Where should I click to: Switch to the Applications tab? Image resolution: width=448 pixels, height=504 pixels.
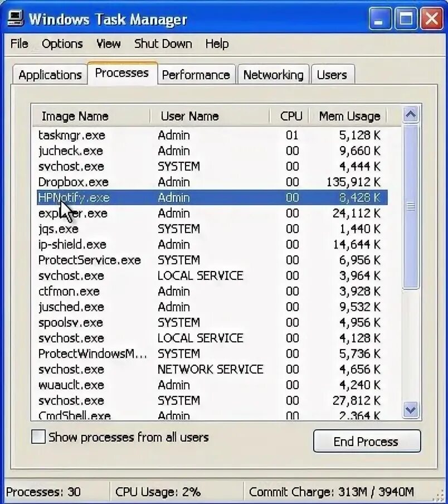coord(50,75)
